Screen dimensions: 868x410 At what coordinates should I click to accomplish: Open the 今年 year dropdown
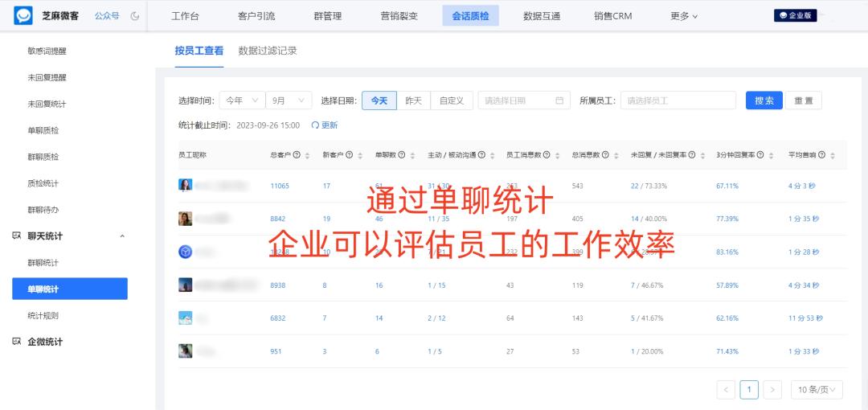click(243, 100)
